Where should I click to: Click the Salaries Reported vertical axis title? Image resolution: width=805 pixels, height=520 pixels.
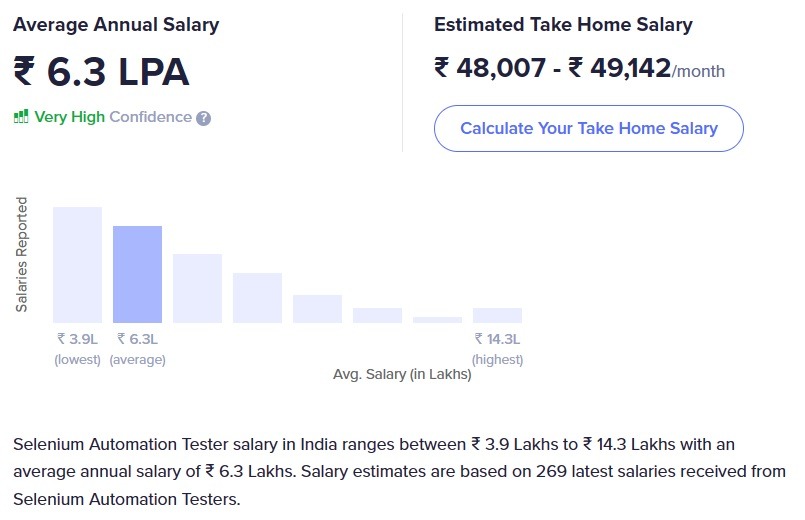(x=21, y=255)
